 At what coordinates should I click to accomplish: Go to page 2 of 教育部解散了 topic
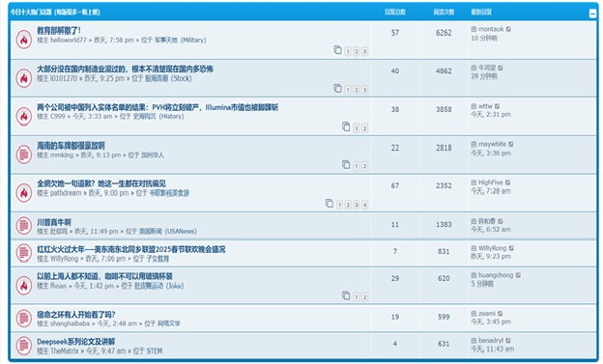tap(357, 51)
